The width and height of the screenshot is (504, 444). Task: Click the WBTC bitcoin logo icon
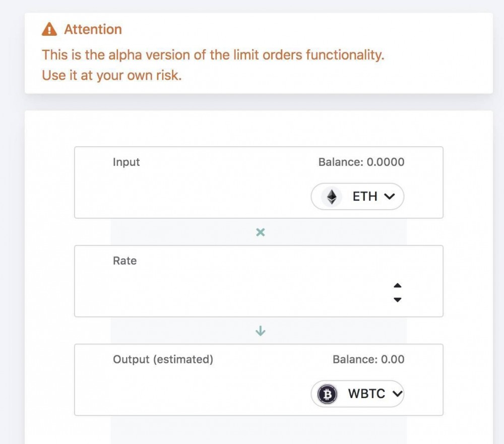pyautogui.click(x=328, y=394)
